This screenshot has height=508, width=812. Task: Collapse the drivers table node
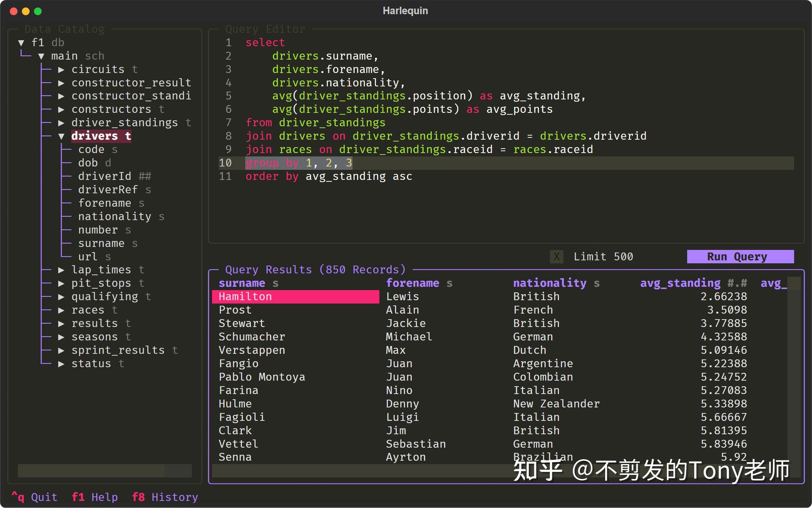pos(61,136)
